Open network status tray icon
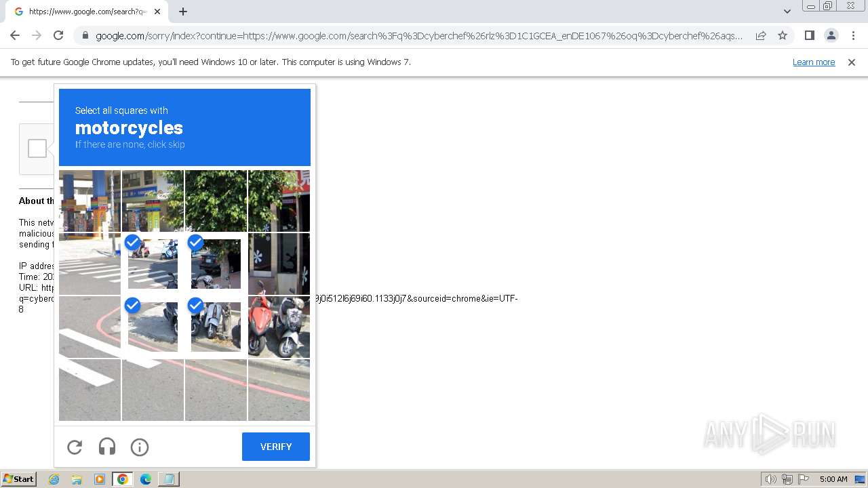This screenshot has width=868, height=488. click(x=787, y=479)
